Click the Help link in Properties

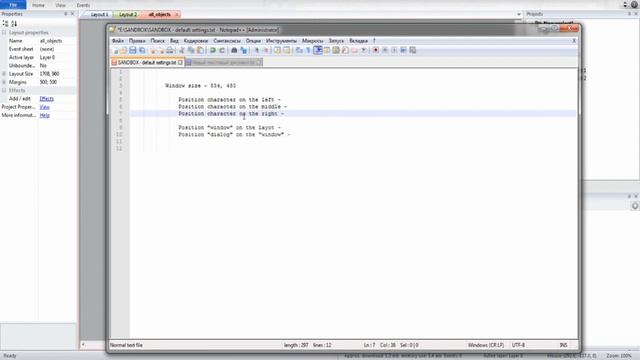pyautogui.click(x=44, y=116)
